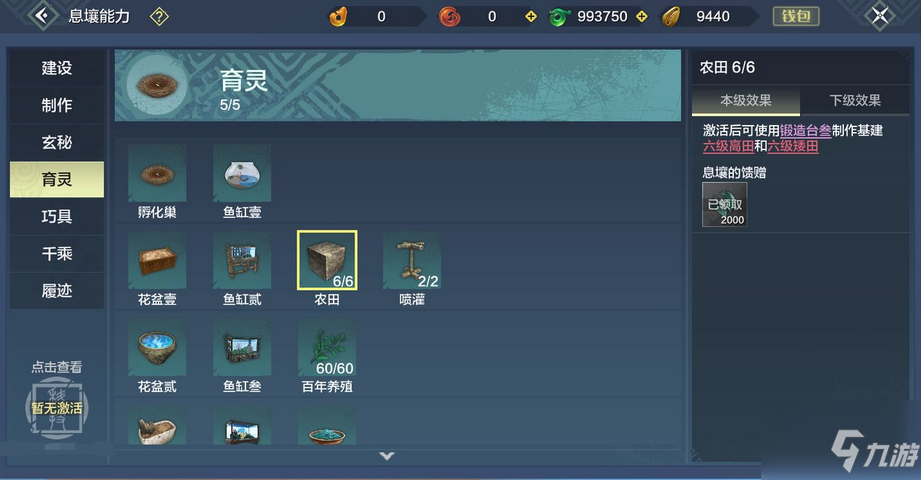Open the 喷灌 2/2 sprinkler skill

[x=412, y=260]
